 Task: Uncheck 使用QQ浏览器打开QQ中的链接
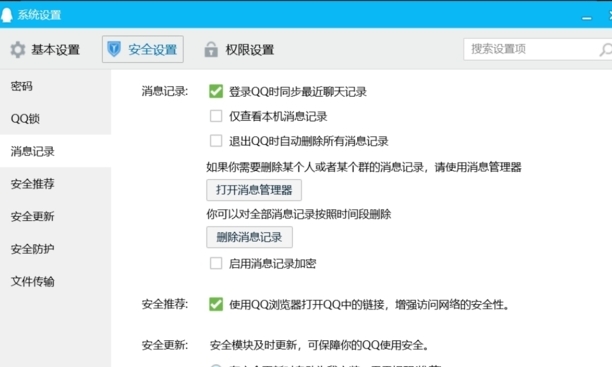tap(216, 304)
